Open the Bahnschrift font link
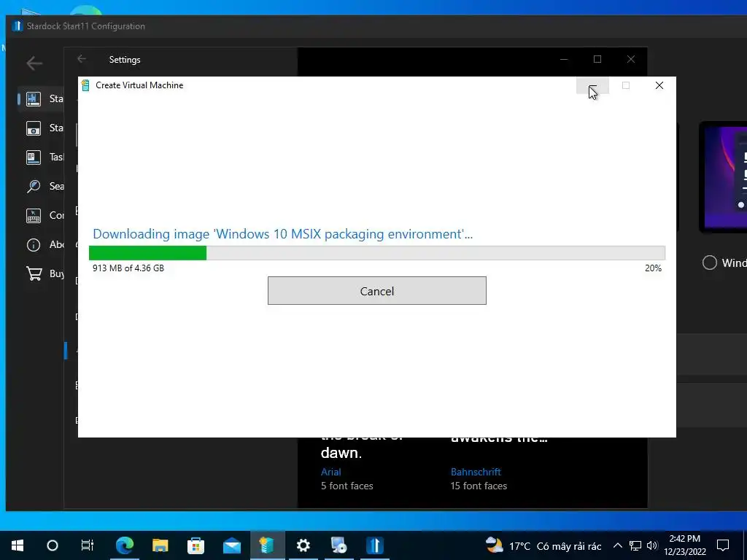This screenshot has width=747, height=560. coord(476,472)
